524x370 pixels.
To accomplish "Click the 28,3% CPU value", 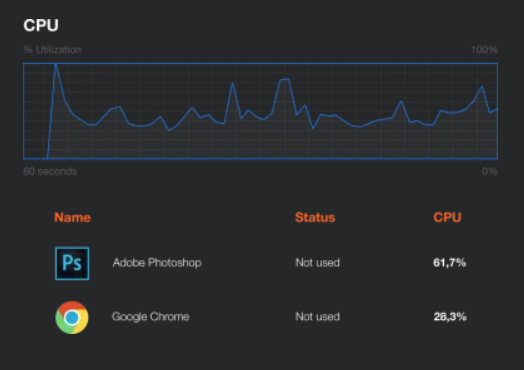I will coord(450,317).
